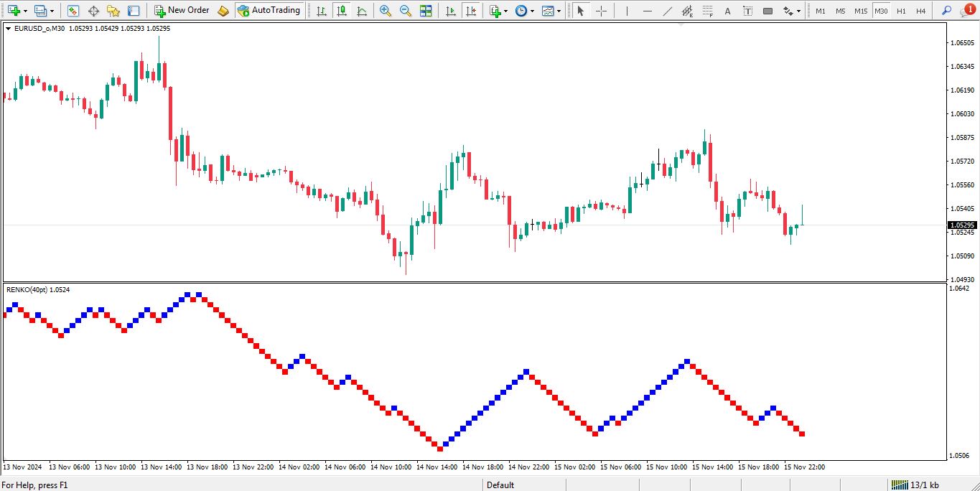Open the Navigator panel

pyautogui.click(x=113, y=11)
